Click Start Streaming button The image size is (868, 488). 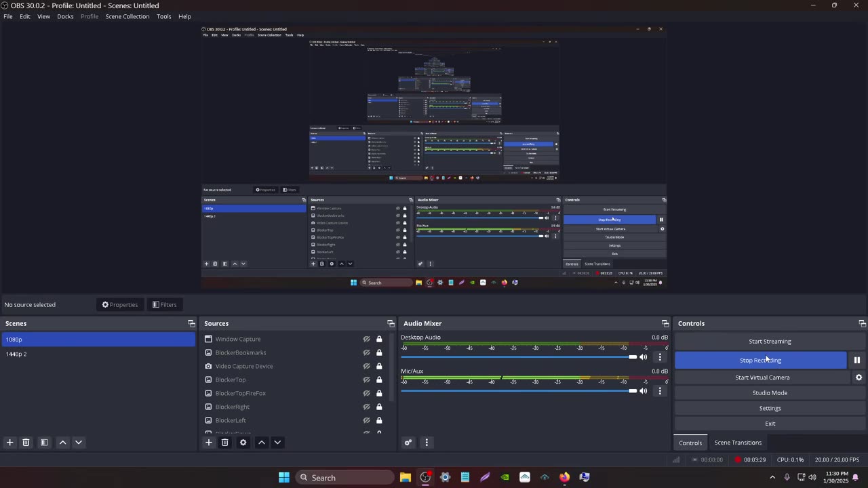[770, 342]
